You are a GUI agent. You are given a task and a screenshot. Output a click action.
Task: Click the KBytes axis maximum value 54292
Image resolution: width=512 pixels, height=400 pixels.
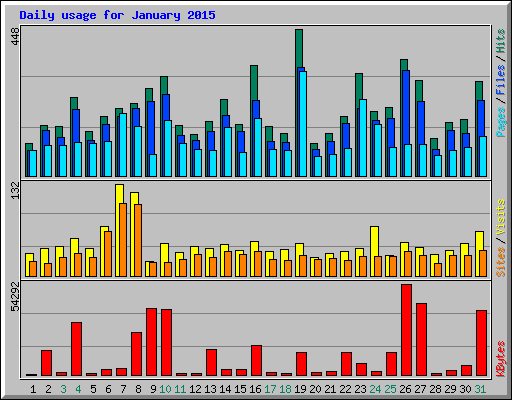[15, 296]
